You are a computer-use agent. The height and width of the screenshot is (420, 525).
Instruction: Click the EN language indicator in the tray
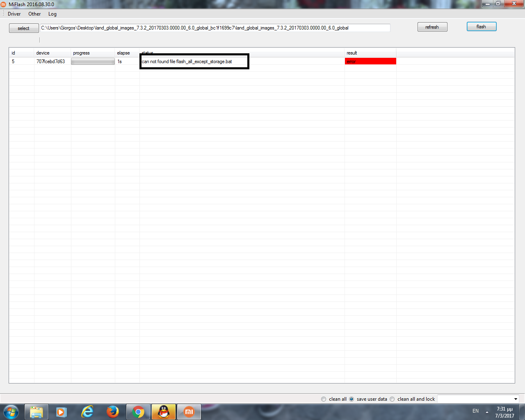[x=476, y=411]
